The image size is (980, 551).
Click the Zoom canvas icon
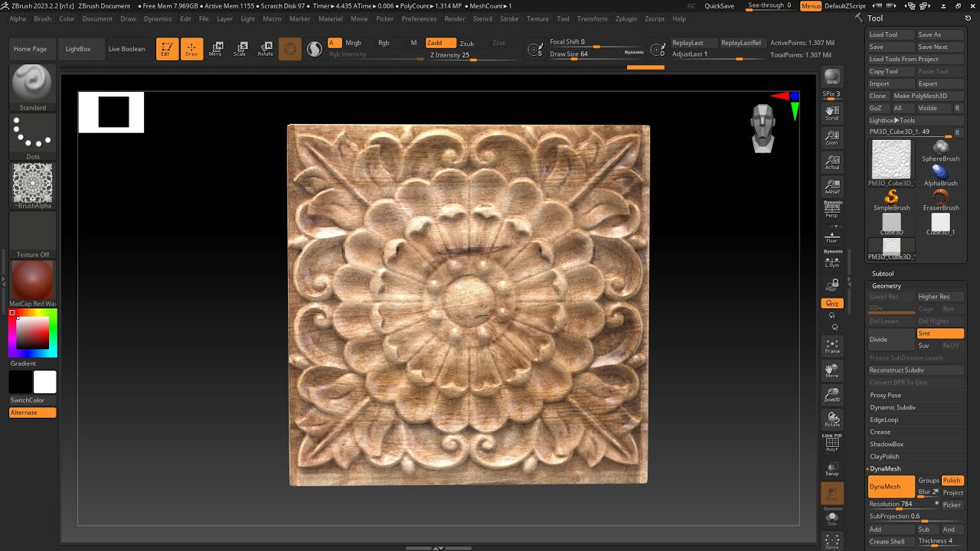point(832,138)
